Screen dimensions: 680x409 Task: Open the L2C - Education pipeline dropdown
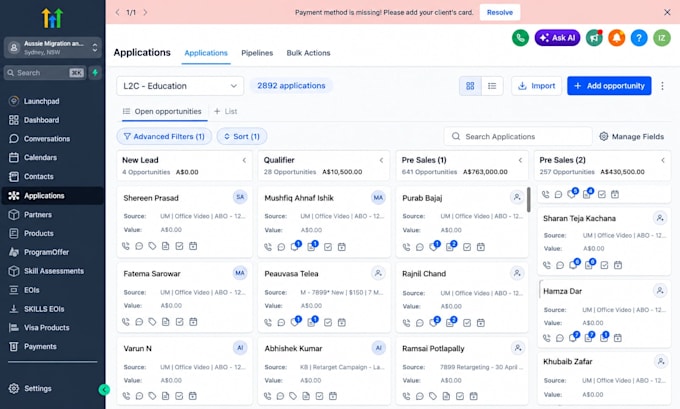pos(180,86)
